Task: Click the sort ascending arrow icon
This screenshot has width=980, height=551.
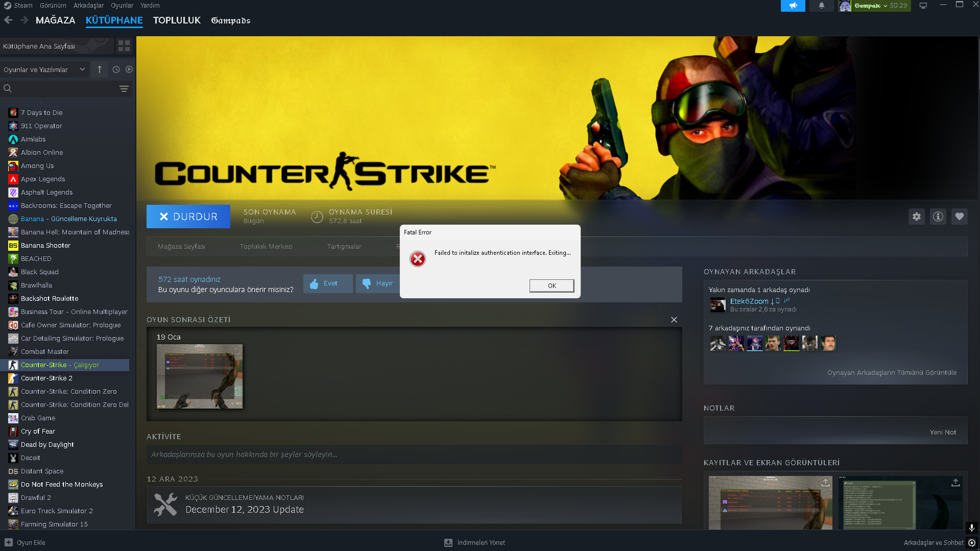Action: (100, 69)
